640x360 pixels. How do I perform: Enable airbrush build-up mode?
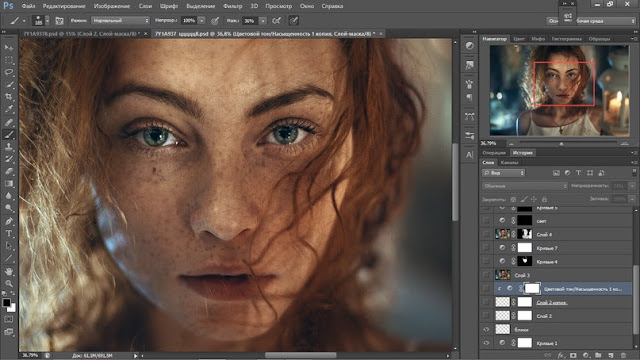277,20
